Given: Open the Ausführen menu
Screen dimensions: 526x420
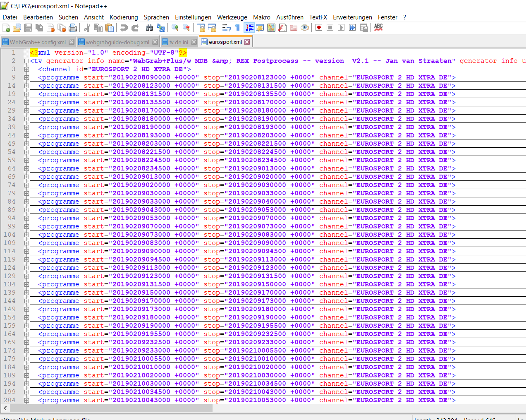Looking at the screenshot, I should (x=290, y=17).
